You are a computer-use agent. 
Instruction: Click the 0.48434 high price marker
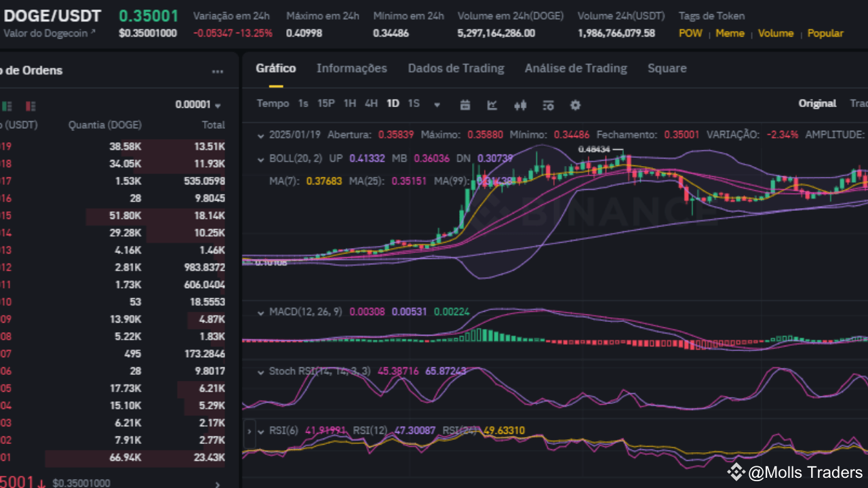[594, 149]
